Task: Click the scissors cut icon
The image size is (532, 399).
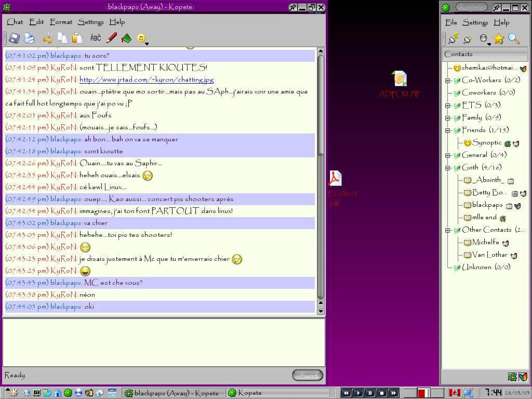Action: coord(47,38)
